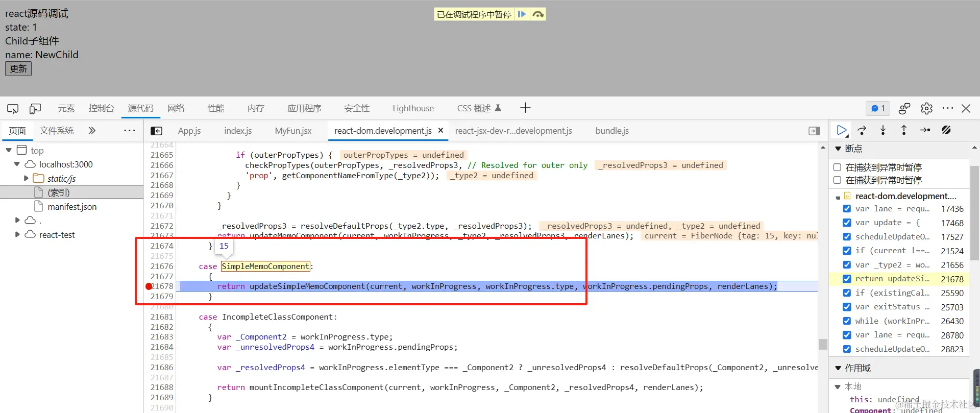
Task: Expand the react-test tree node
Action: tap(17, 234)
